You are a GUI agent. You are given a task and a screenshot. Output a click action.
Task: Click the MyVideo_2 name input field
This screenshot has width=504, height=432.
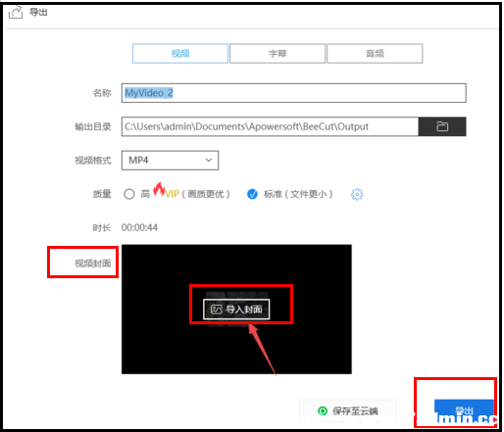click(294, 93)
